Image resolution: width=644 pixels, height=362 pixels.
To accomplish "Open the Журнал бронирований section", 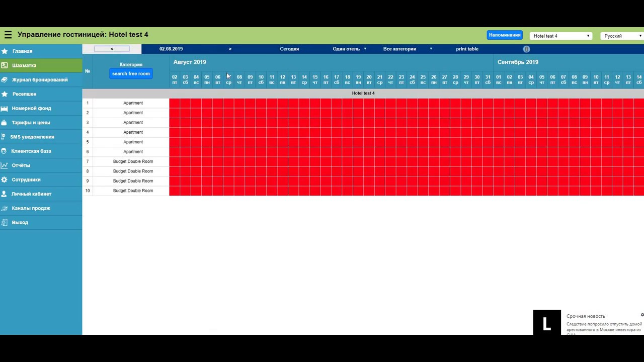I will coord(41,79).
